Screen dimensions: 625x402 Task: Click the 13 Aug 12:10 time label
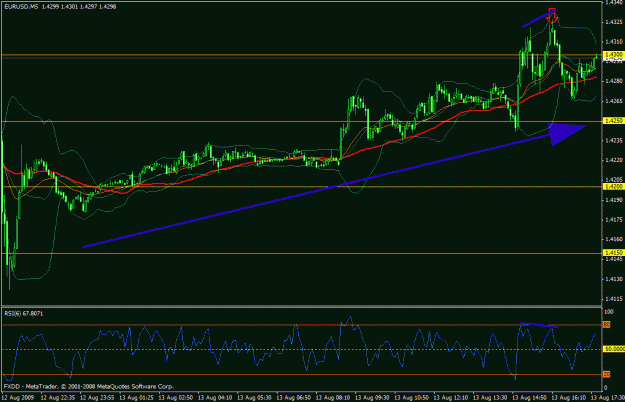click(451, 398)
